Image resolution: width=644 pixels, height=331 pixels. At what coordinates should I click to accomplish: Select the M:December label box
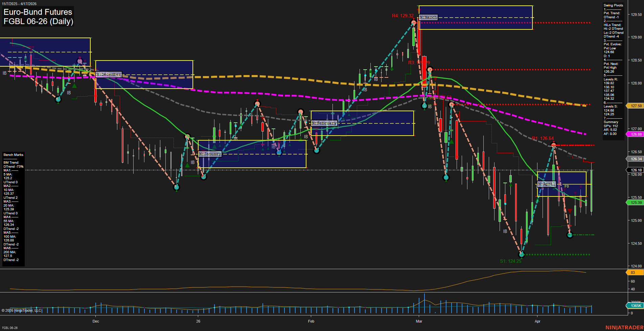tap(108, 74)
